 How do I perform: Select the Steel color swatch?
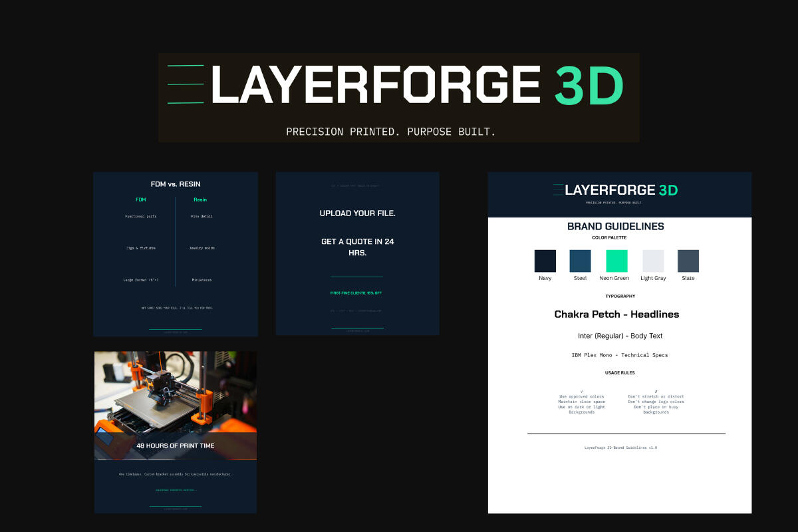point(581,261)
